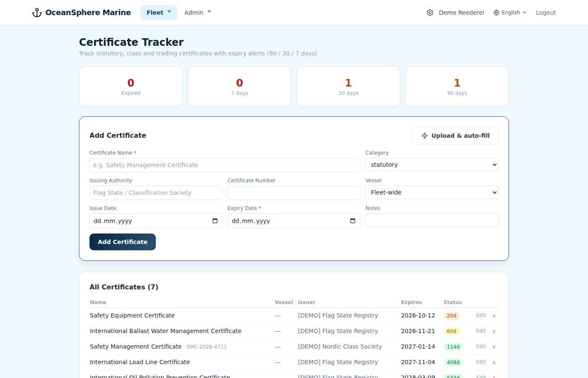Click the settings gear icon beside Demo Reederei
Viewport: 588px width, 378px height.
tap(430, 13)
